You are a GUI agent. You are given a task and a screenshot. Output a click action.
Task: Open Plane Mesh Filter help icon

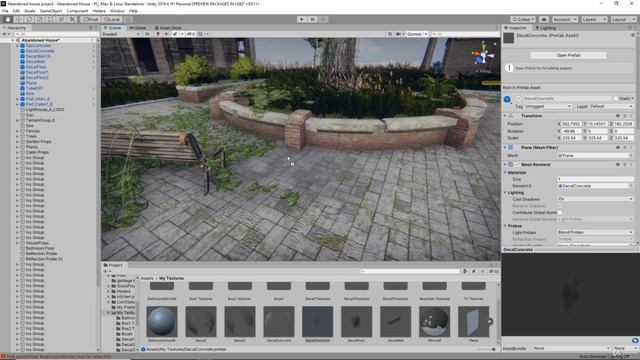[618, 147]
